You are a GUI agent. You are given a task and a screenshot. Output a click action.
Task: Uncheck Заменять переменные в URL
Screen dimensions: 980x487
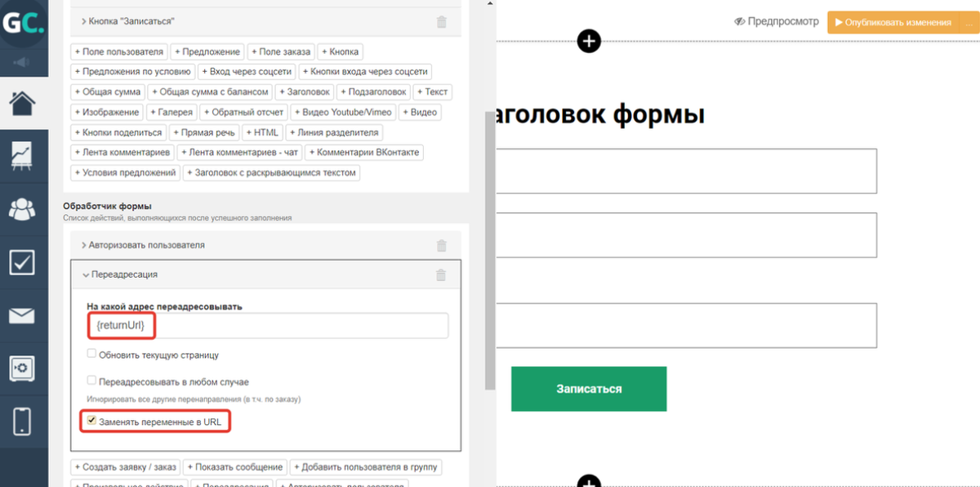tap(92, 421)
